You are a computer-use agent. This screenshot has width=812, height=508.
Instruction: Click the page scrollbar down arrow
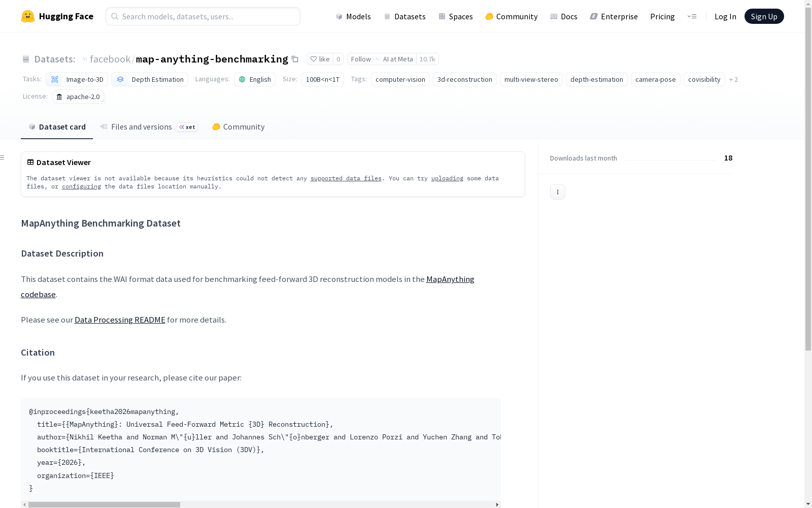808,504
